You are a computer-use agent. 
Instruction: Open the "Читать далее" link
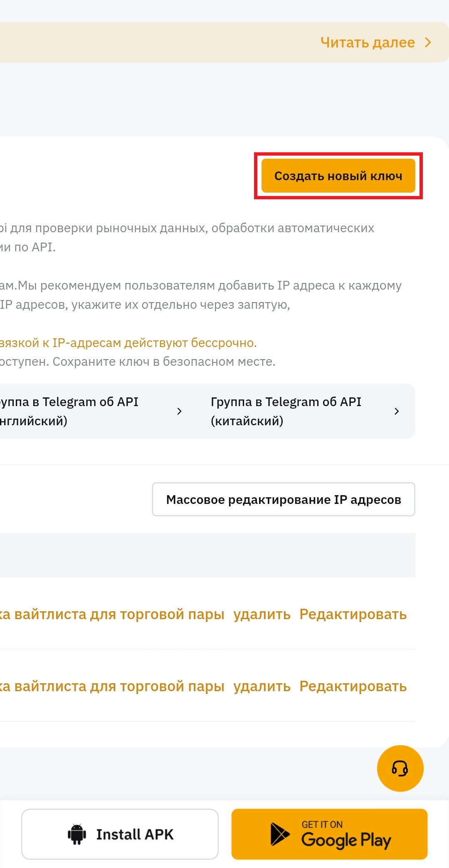coord(368,42)
